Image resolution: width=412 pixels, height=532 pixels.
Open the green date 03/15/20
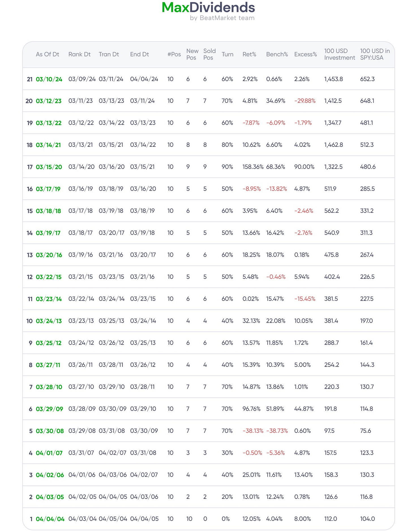tap(49, 167)
